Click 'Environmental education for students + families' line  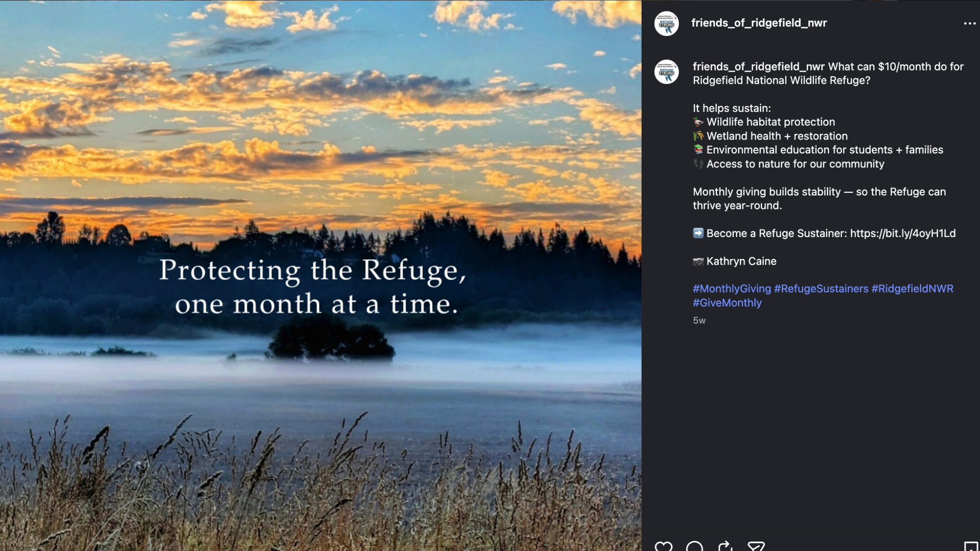pyautogui.click(x=818, y=150)
